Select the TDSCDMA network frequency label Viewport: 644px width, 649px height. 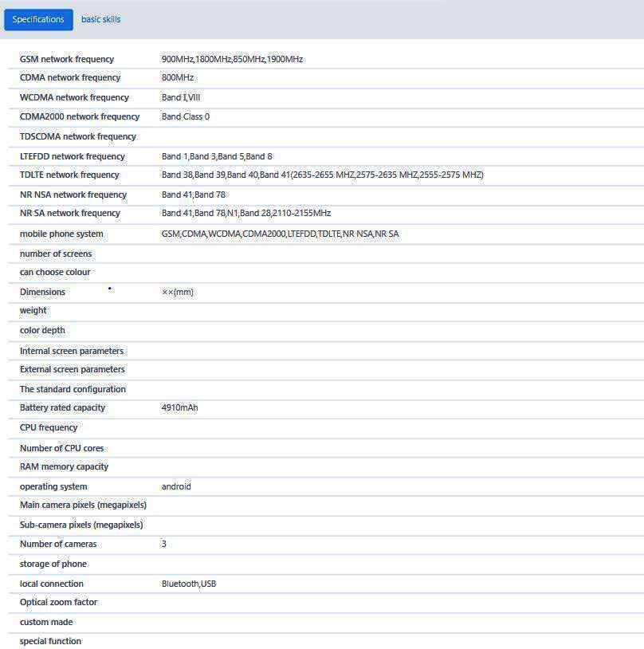[x=78, y=136]
